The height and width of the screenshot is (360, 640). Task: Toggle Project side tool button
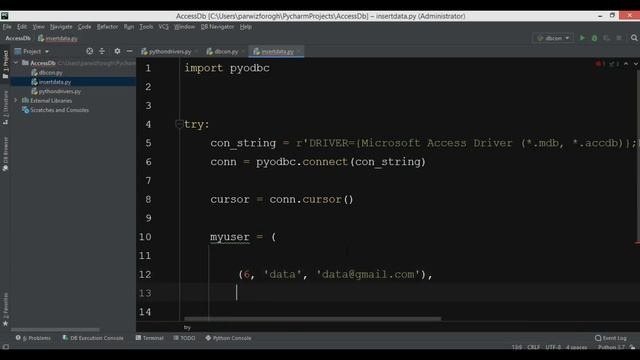coord(5,64)
